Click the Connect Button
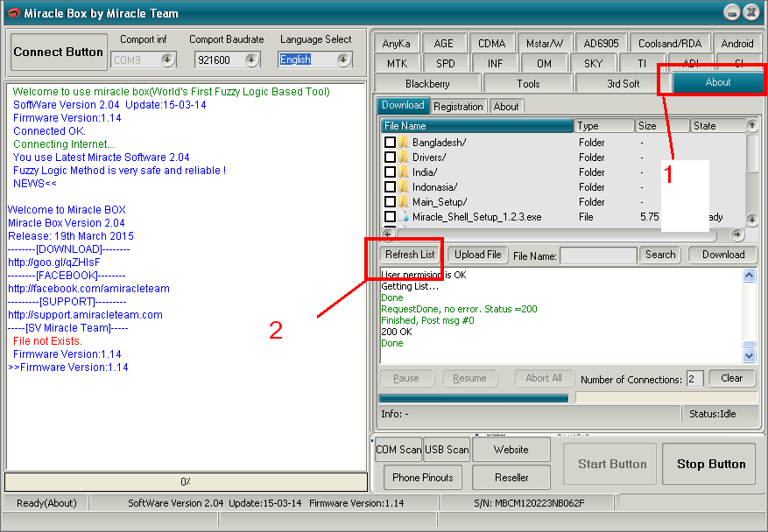 click(x=59, y=52)
